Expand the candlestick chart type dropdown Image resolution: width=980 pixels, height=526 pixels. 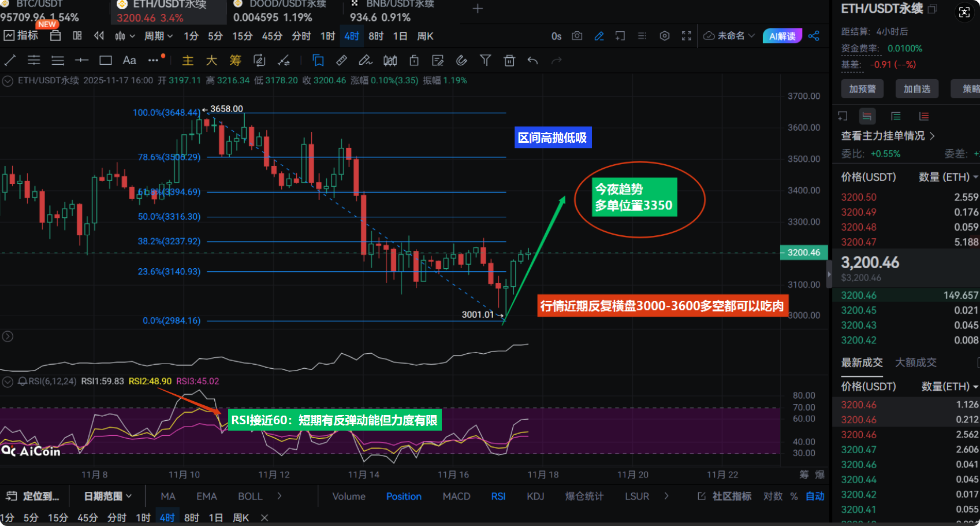pyautogui.click(x=125, y=36)
